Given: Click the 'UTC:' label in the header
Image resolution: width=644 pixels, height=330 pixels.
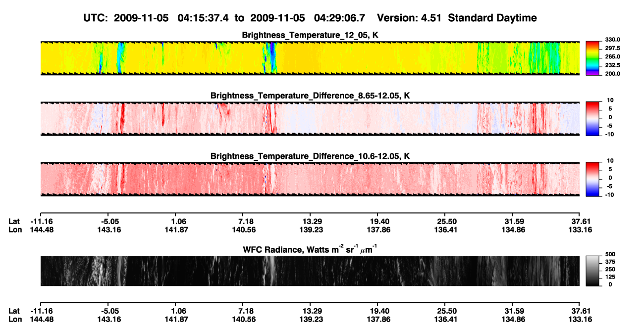Looking at the screenshot, I should click(x=95, y=18).
